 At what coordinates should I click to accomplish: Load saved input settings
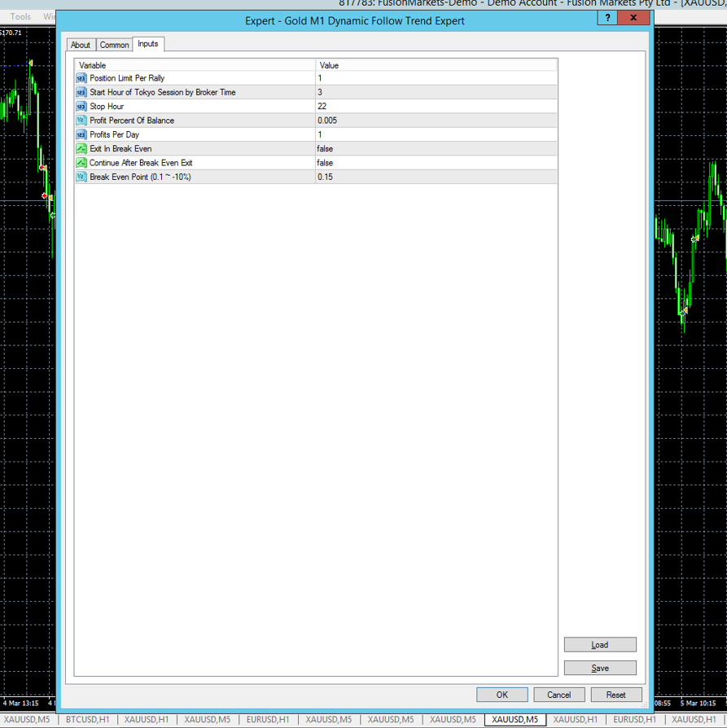(600, 645)
